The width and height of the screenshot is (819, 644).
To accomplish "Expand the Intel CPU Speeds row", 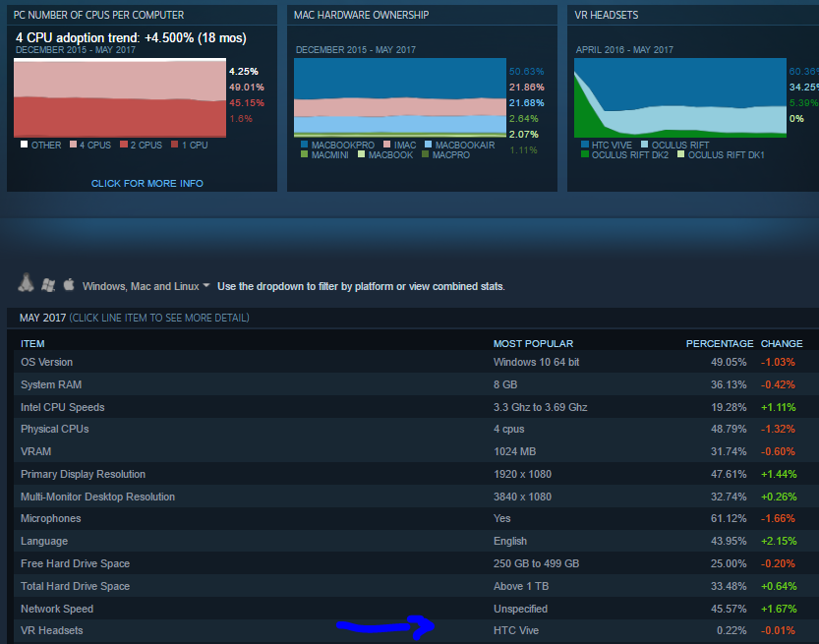I will (416, 406).
